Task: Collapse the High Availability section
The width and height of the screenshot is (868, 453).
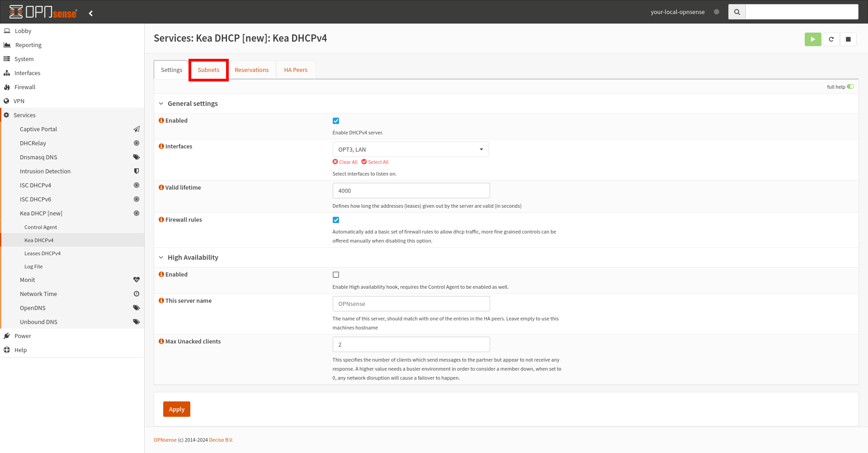Action: (161, 257)
